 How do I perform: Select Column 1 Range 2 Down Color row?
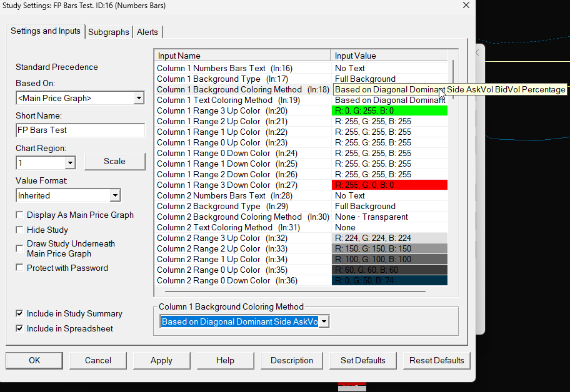click(x=302, y=175)
